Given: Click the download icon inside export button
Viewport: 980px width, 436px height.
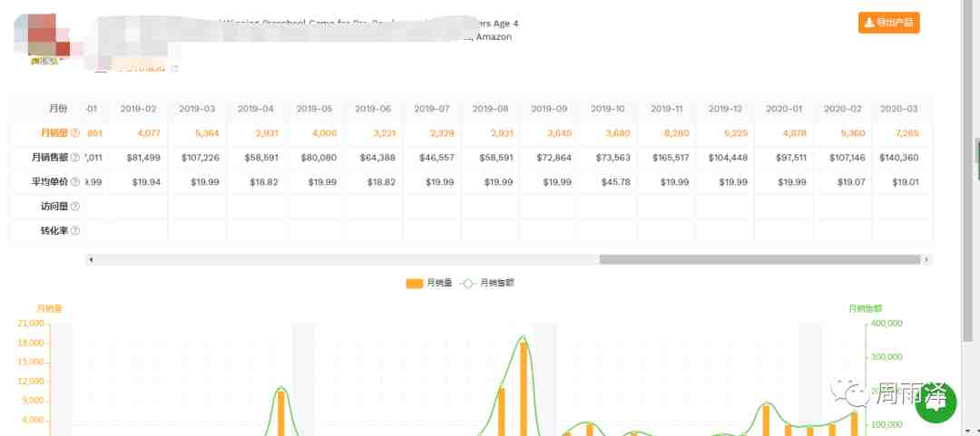Looking at the screenshot, I should (x=868, y=23).
